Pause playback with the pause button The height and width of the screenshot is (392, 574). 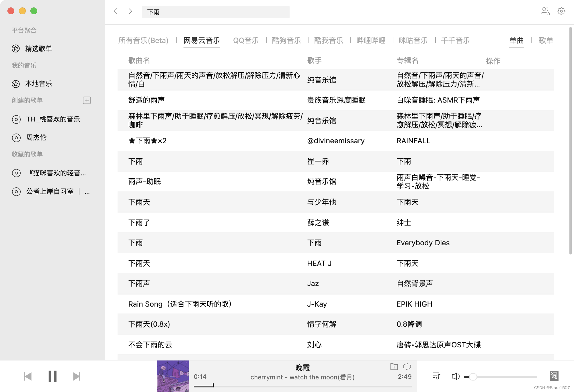(52, 376)
